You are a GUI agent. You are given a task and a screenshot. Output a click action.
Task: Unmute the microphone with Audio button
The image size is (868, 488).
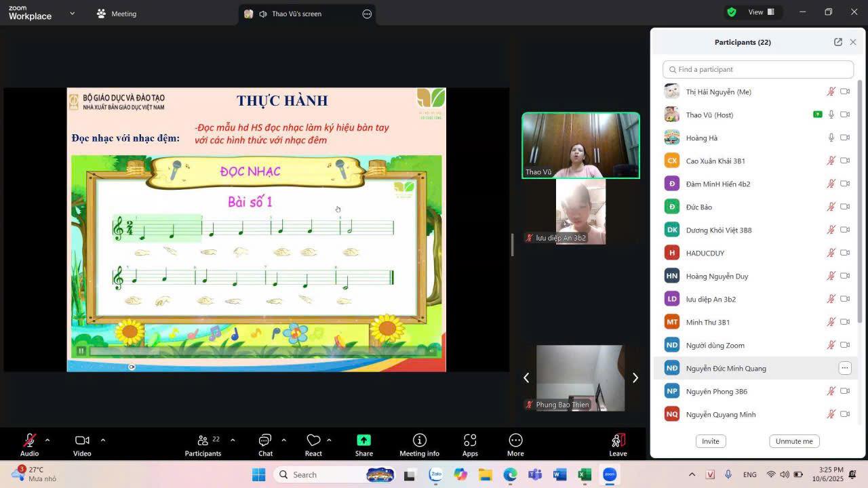point(29,441)
